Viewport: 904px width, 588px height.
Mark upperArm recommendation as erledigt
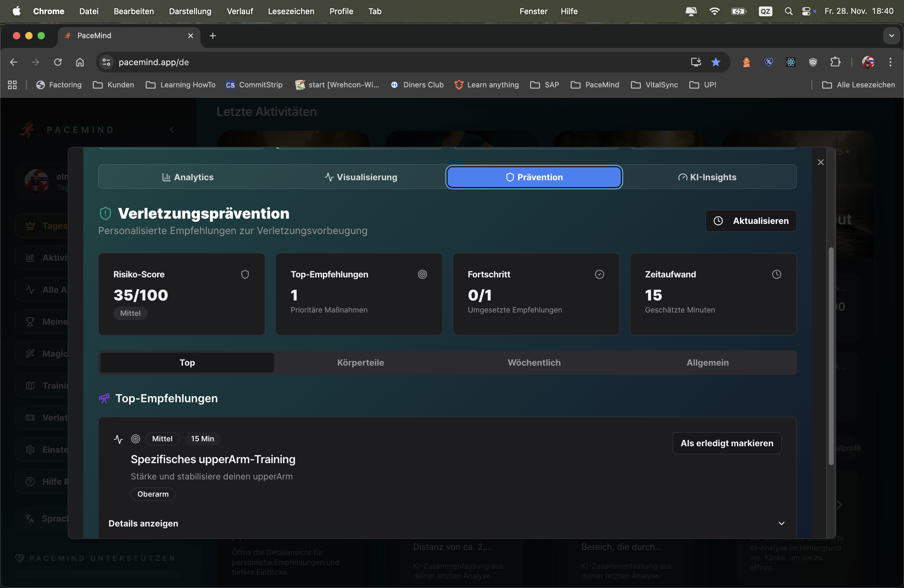(x=727, y=443)
